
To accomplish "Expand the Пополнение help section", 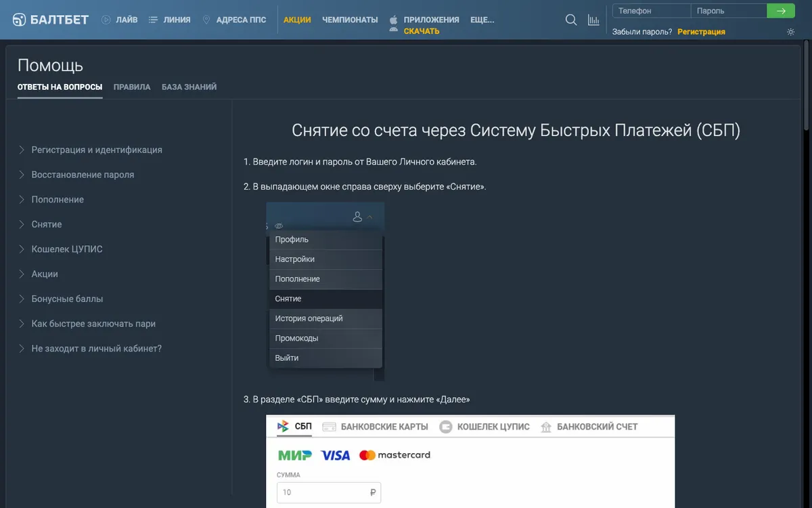I will coord(51,200).
